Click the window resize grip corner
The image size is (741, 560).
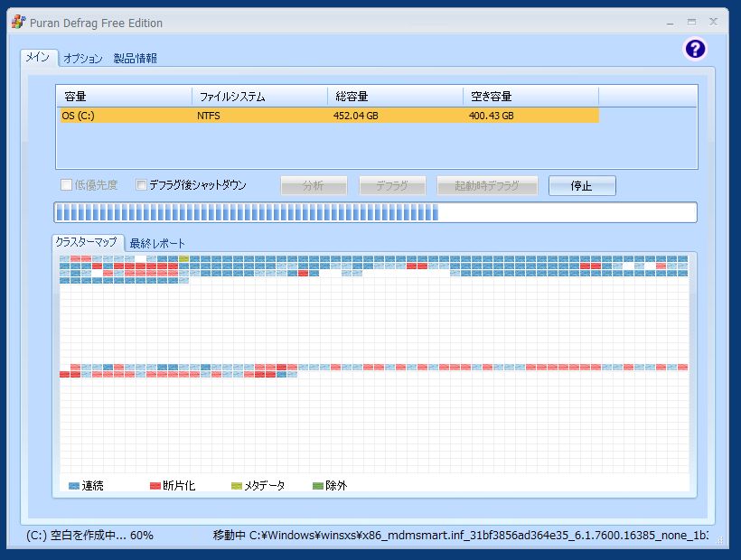[x=719, y=541]
